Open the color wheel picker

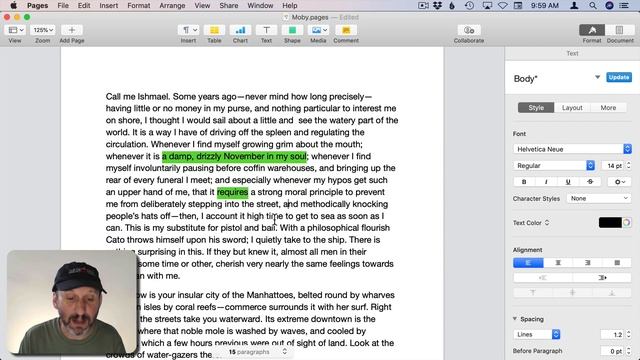627,222
